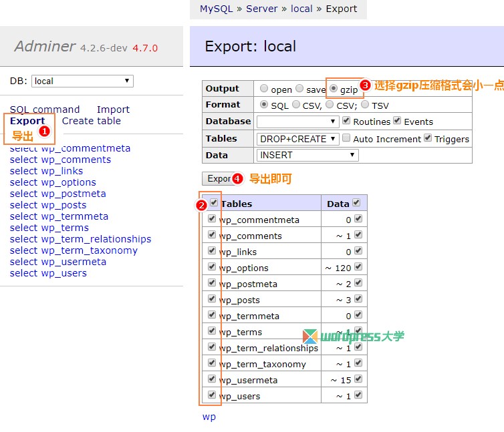
Task: Uncheck the wp_usermeta data checkbox
Action: [x=358, y=379]
